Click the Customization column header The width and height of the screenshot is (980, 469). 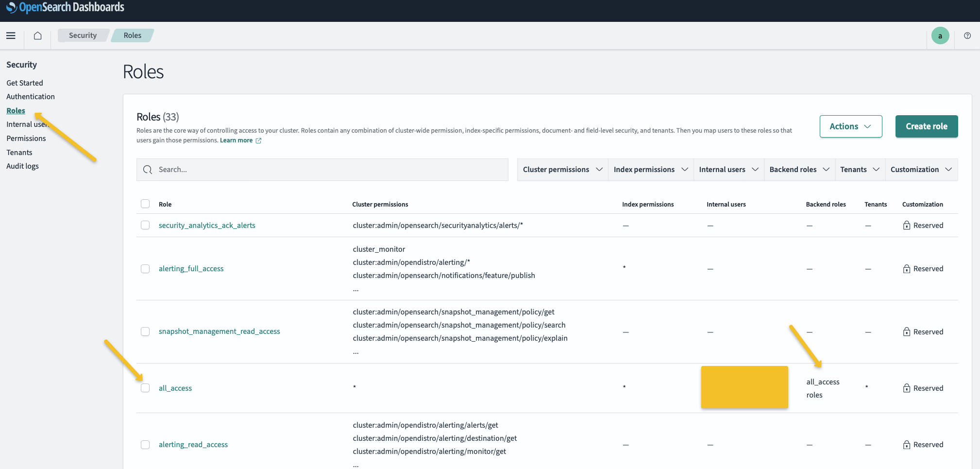pyautogui.click(x=923, y=205)
